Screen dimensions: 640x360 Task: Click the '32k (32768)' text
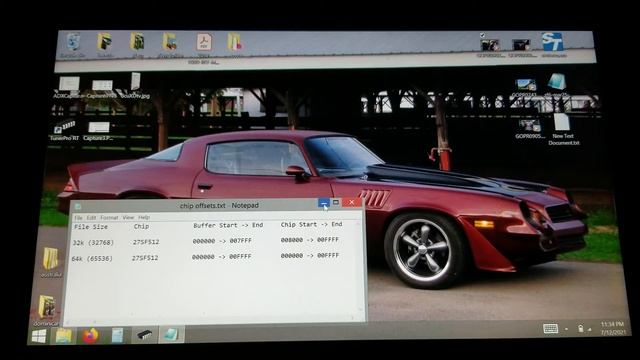pyautogui.click(x=93, y=243)
